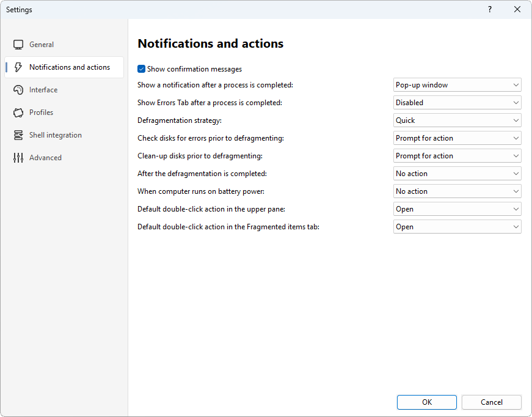Open After the defragmentation is completed dropdown
Screen dimensions: 532x417
(x=457, y=174)
